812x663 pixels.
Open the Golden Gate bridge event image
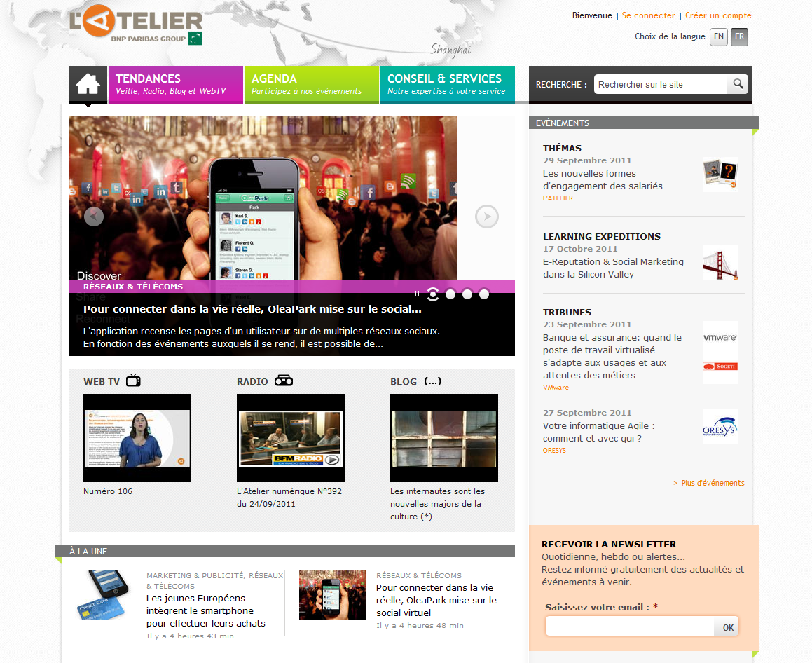[720, 263]
